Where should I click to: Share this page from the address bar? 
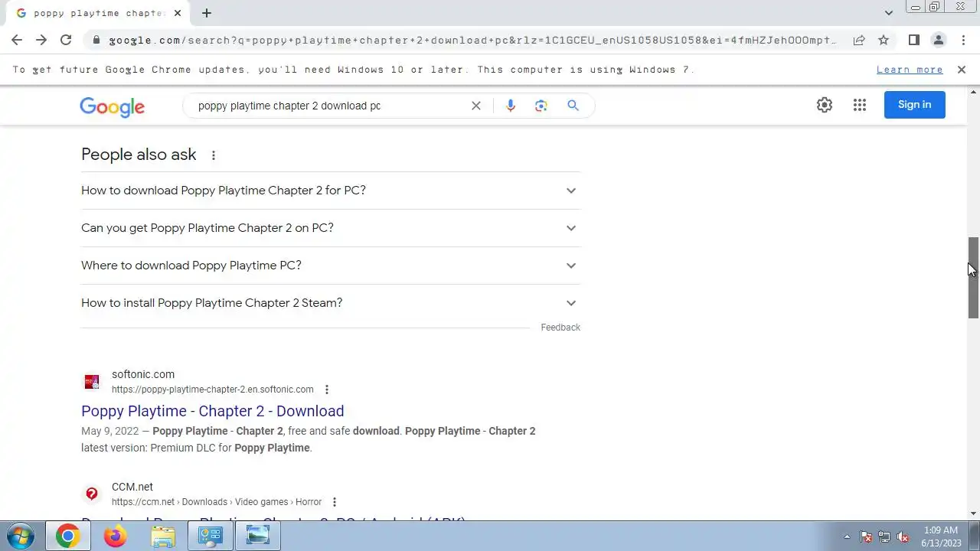[x=859, y=40]
